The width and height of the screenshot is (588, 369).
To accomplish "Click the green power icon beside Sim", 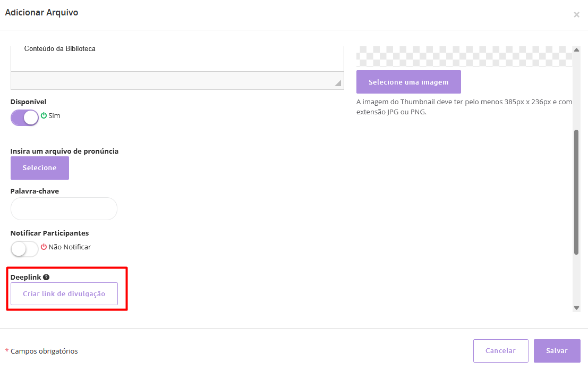I will (x=44, y=115).
